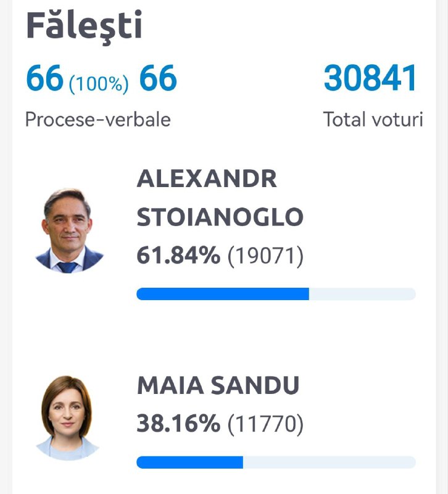The height and width of the screenshot is (494, 448).
Task: Click the MAIA SANDU candidate name
Action: click(x=218, y=385)
